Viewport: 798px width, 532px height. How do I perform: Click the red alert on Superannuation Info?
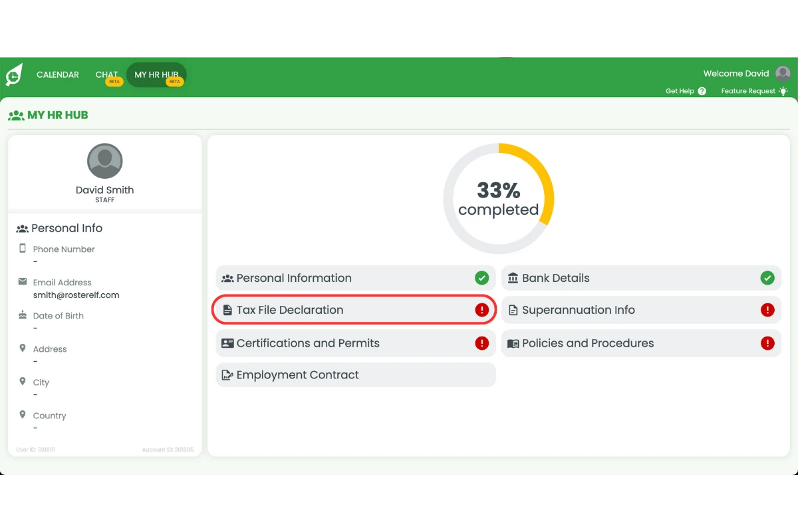[x=767, y=310]
